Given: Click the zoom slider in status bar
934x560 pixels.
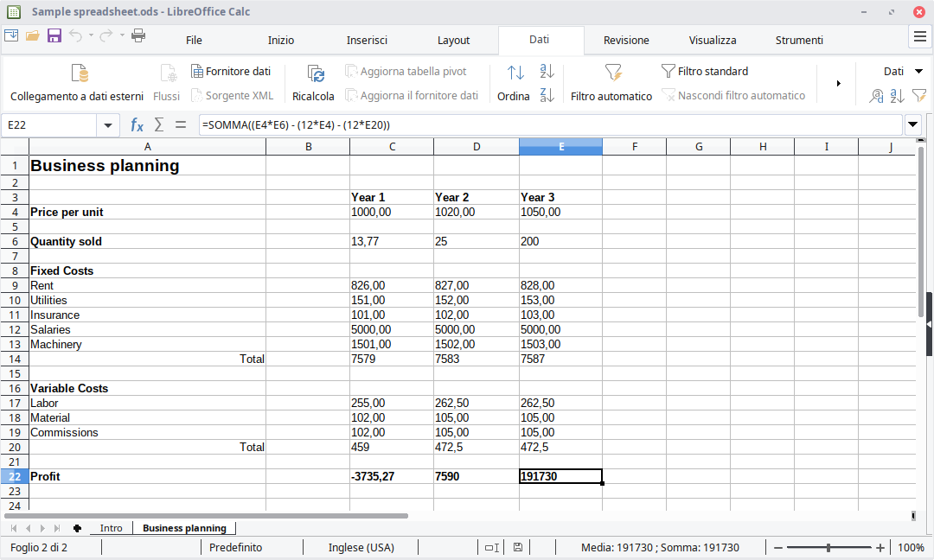Looking at the screenshot, I should 828,547.
